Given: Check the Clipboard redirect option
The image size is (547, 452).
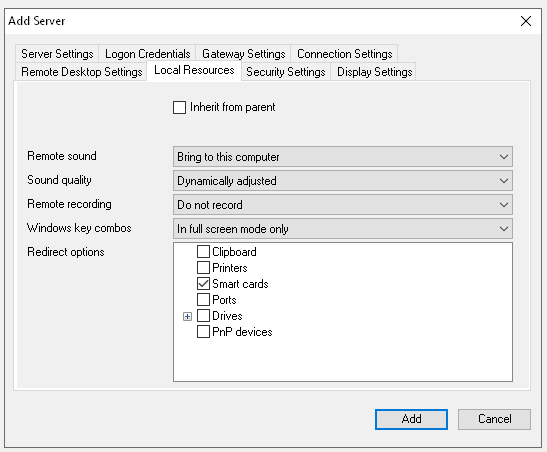Looking at the screenshot, I should pyautogui.click(x=203, y=251).
